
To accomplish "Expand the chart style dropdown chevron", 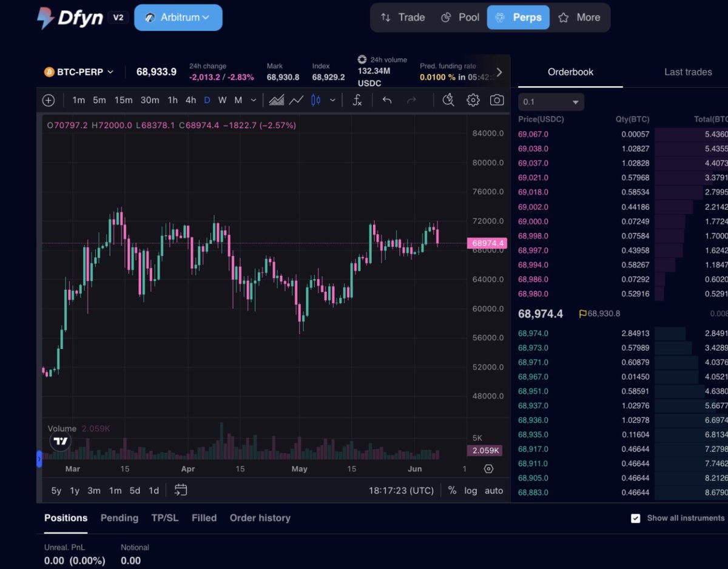I will [332, 101].
